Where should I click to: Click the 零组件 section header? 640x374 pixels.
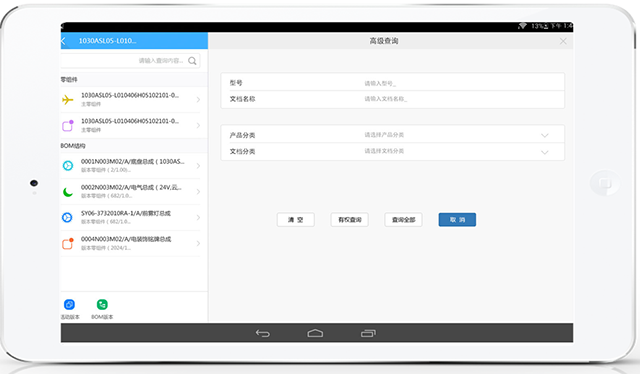69,80
